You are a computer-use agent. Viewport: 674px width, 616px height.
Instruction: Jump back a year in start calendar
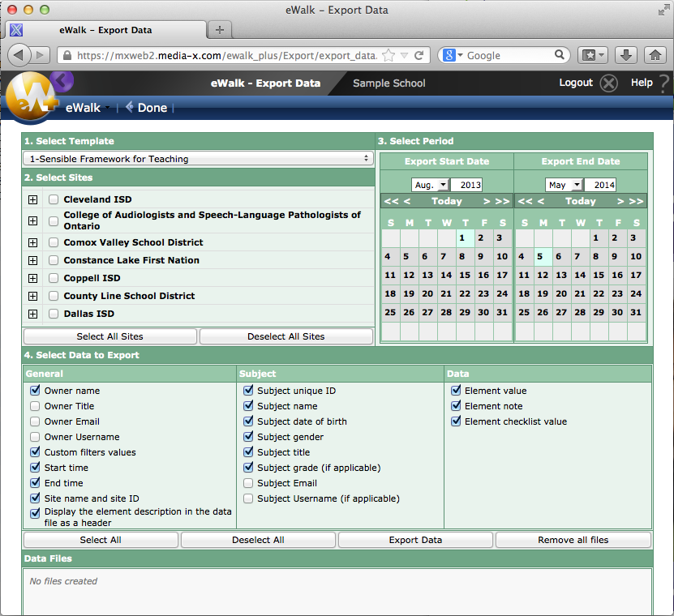click(x=391, y=201)
